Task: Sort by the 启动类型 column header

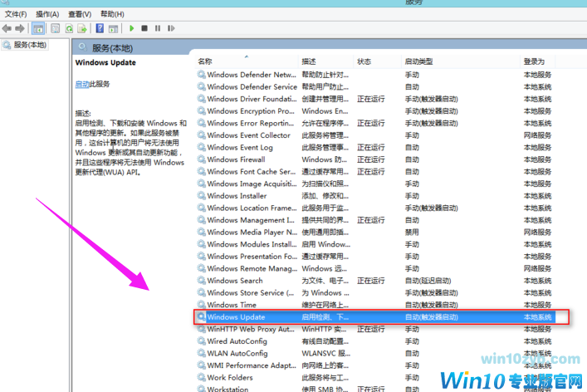Action: (418, 61)
